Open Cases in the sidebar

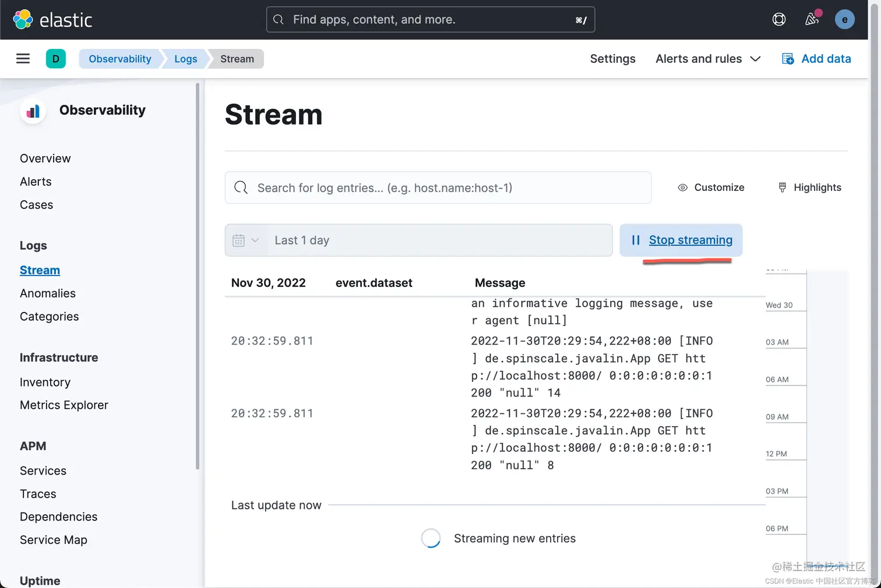[36, 205]
